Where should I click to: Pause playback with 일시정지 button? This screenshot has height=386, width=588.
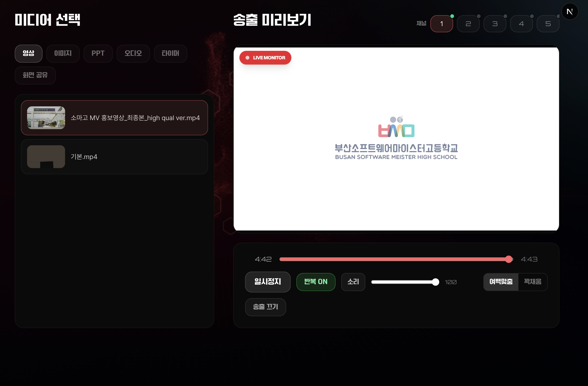268,282
